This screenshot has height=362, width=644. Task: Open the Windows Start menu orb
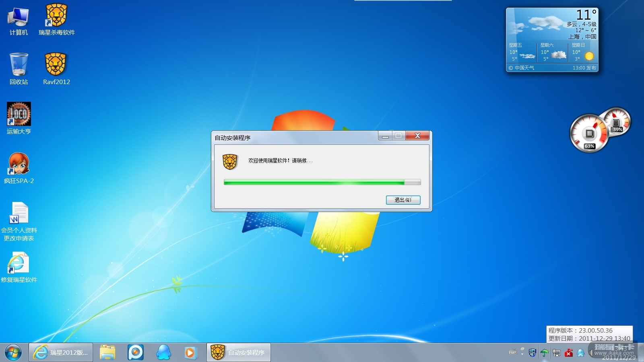click(x=13, y=353)
